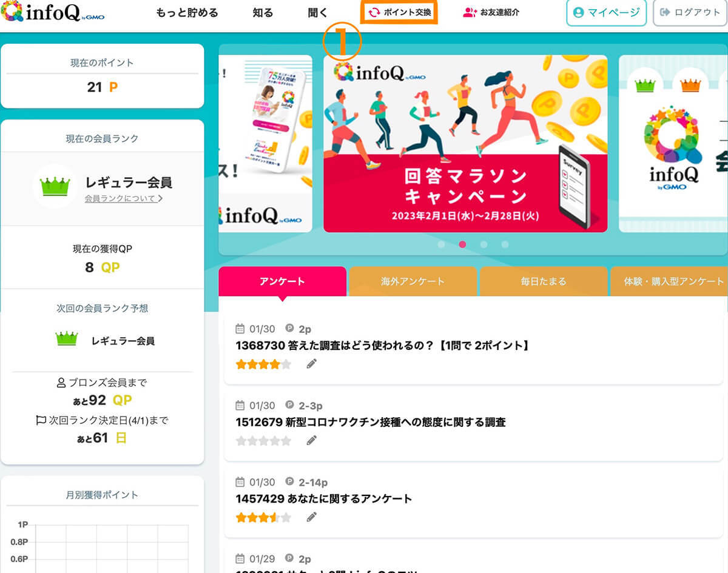
Task: Click the pencil icon for survey 1368730
Action: 312,364
